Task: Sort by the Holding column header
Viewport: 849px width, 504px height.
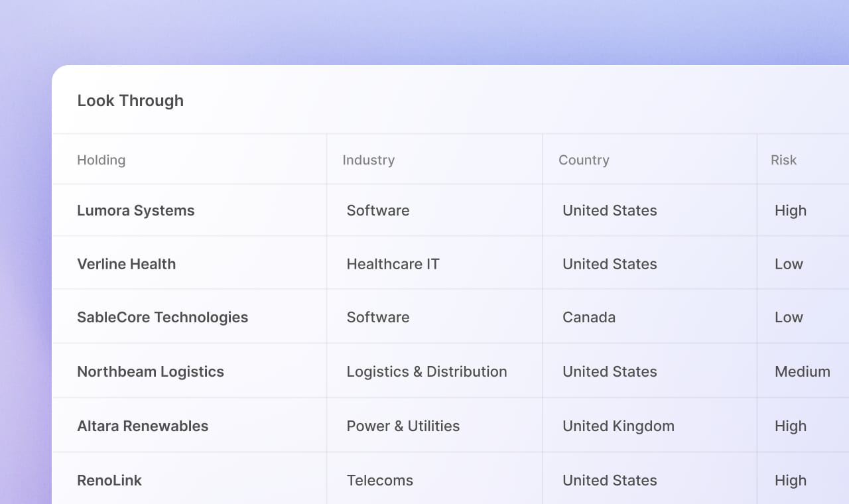Action: point(101,160)
